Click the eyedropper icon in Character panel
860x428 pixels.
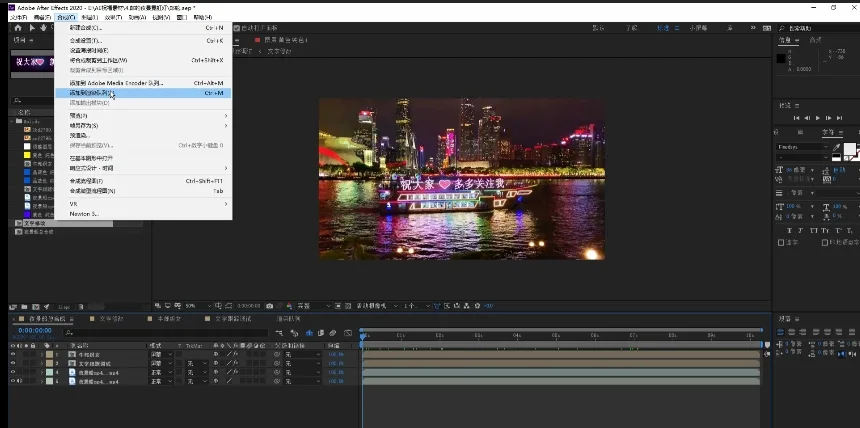tap(835, 147)
